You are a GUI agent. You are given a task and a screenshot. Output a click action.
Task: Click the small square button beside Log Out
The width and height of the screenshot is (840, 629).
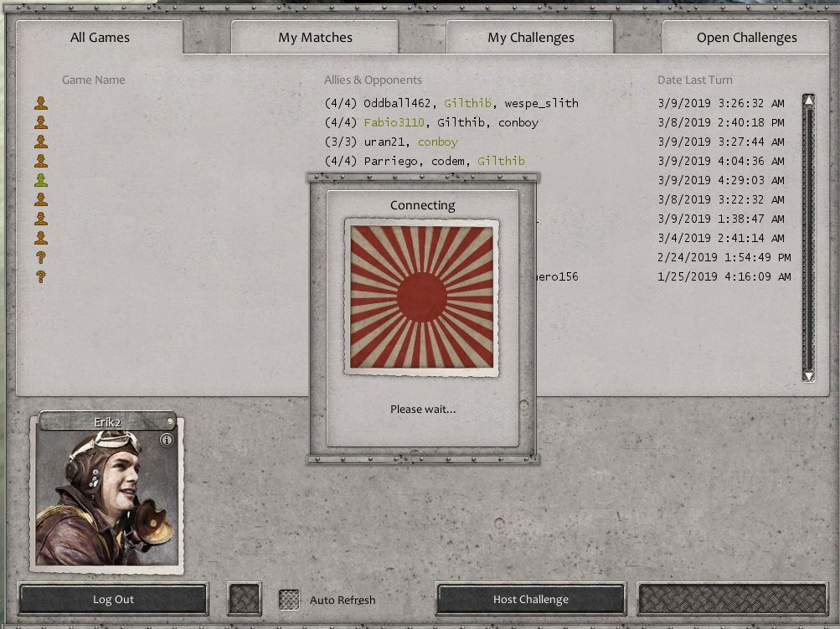pyautogui.click(x=245, y=599)
